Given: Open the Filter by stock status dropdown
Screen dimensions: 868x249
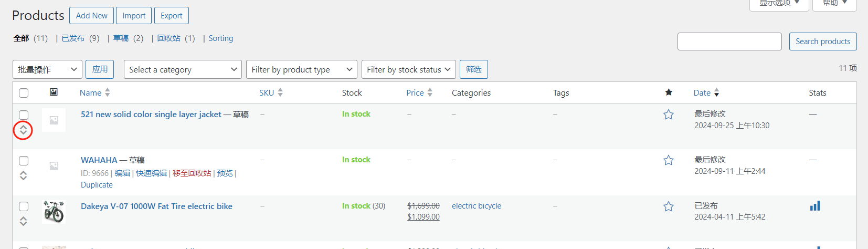Looking at the screenshot, I should (x=408, y=69).
